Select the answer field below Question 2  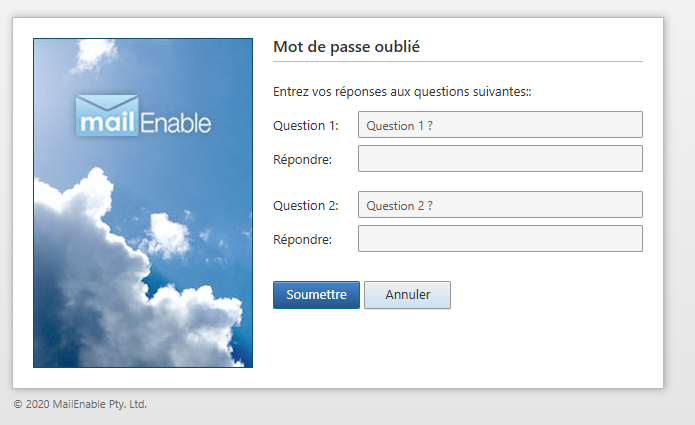pos(500,238)
